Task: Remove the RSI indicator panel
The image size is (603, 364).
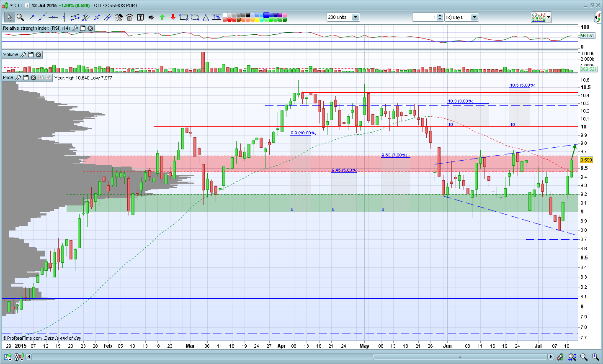Action: pos(90,28)
